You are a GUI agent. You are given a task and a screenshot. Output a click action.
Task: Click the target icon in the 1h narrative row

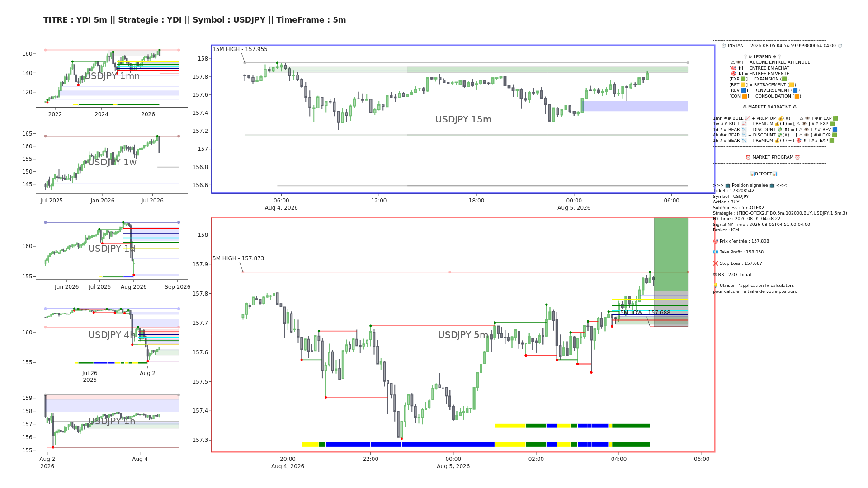799,141
